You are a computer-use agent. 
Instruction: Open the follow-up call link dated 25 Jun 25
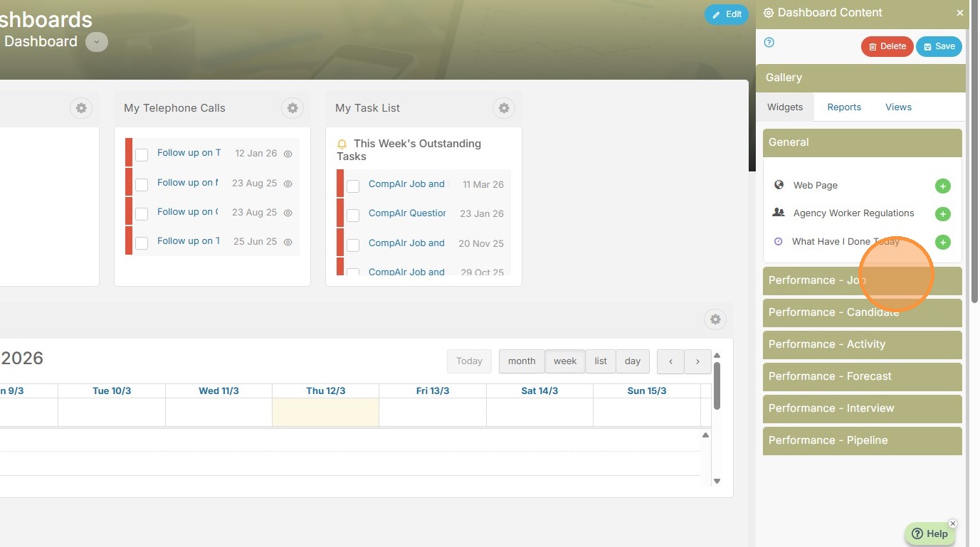coord(189,241)
